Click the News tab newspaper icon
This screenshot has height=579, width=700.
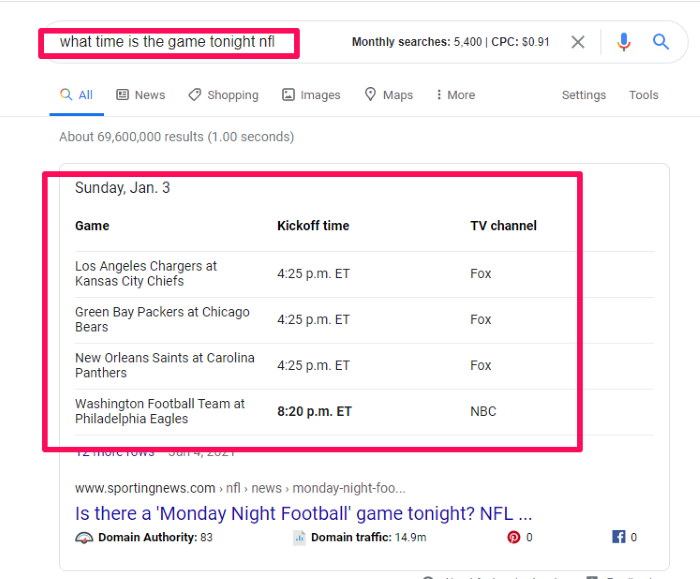point(122,95)
